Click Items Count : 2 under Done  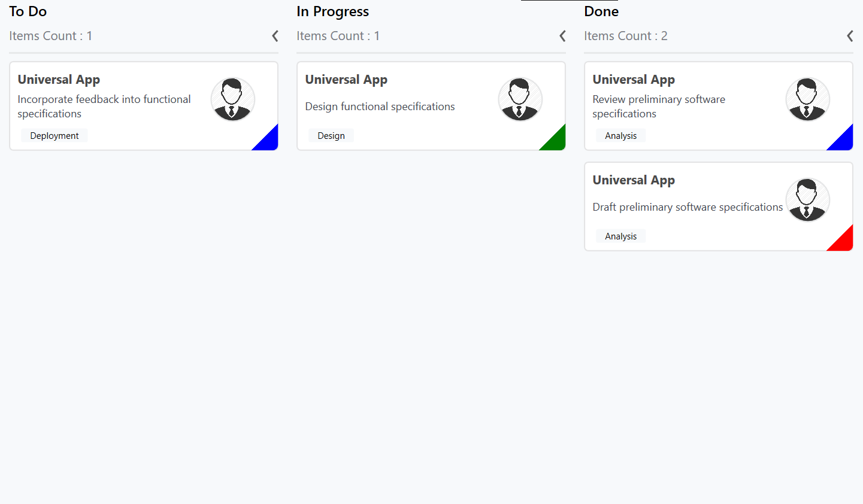click(x=626, y=36)
